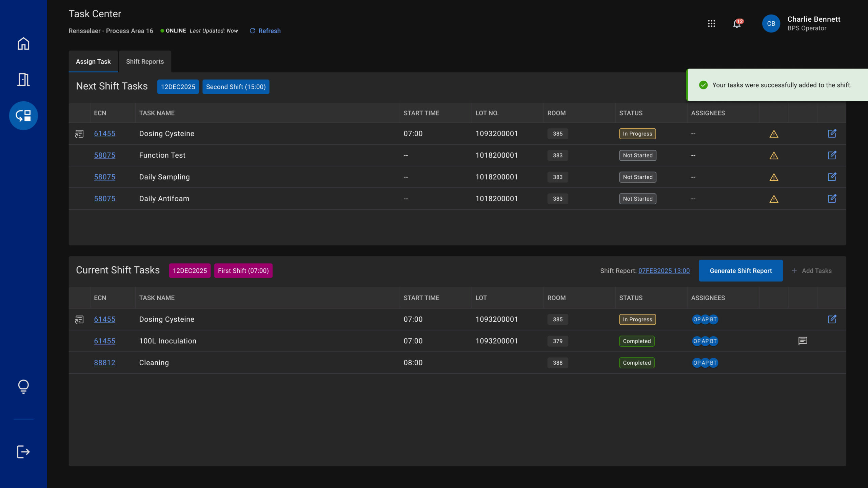Edit the Function Test task row
The height and width of the screenshot is (488, 868).
832,155
